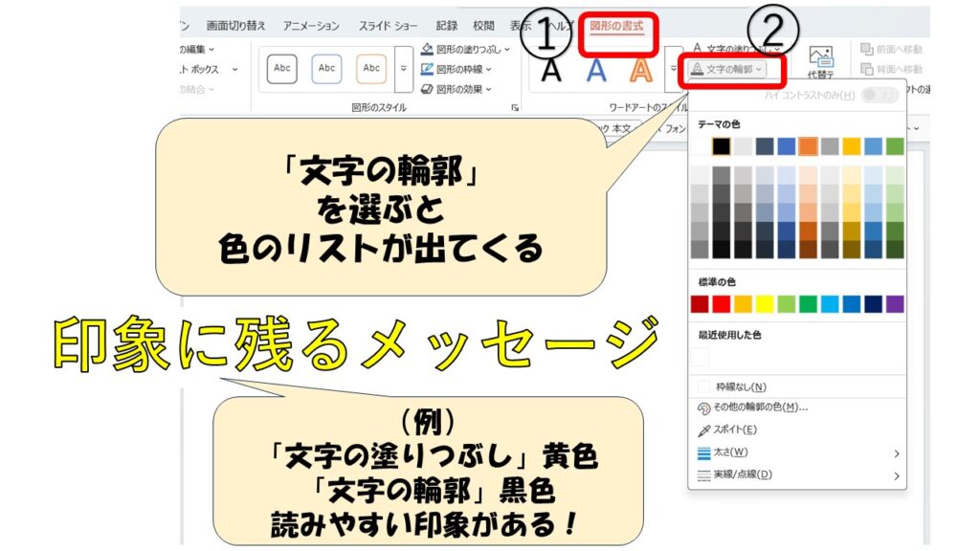
Task: Click the 図形の効果 icon
Action: (x=427, y=89)
